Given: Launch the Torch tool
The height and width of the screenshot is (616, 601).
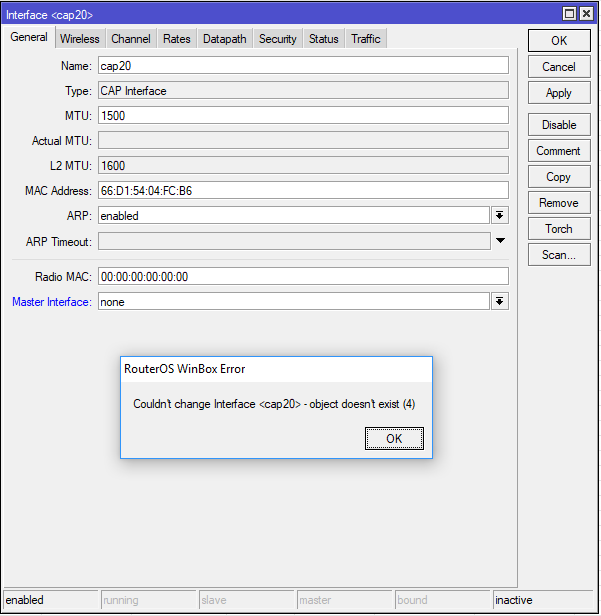Looking at the screenshot, I should (559, 229).
